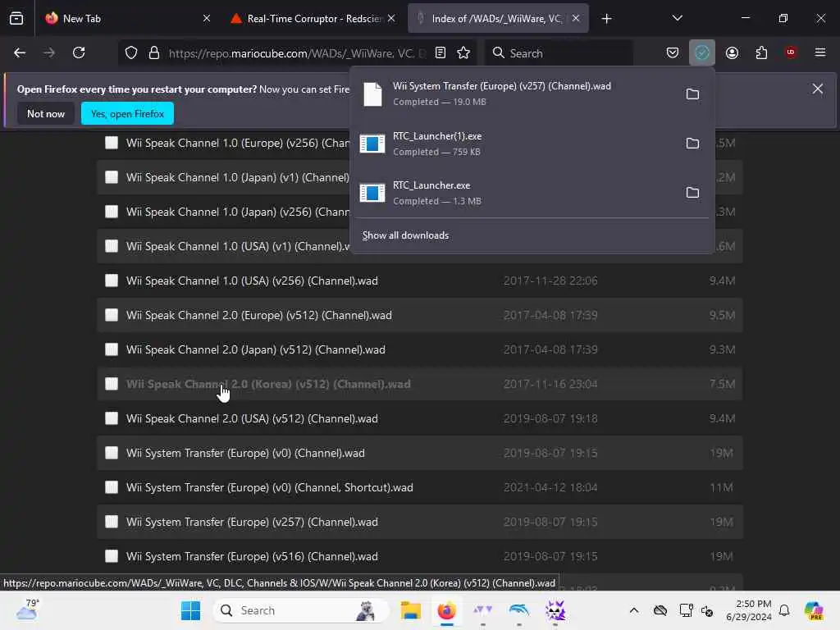Viewport: 840px width, 630px height.
Task: Download Wii Speak Channel 2.0 (Korea) (v512) wad
Action: [268, 384]
